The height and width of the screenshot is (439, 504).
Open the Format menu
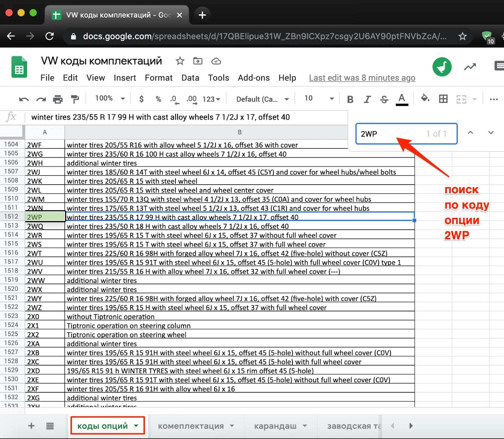(158, 78)
